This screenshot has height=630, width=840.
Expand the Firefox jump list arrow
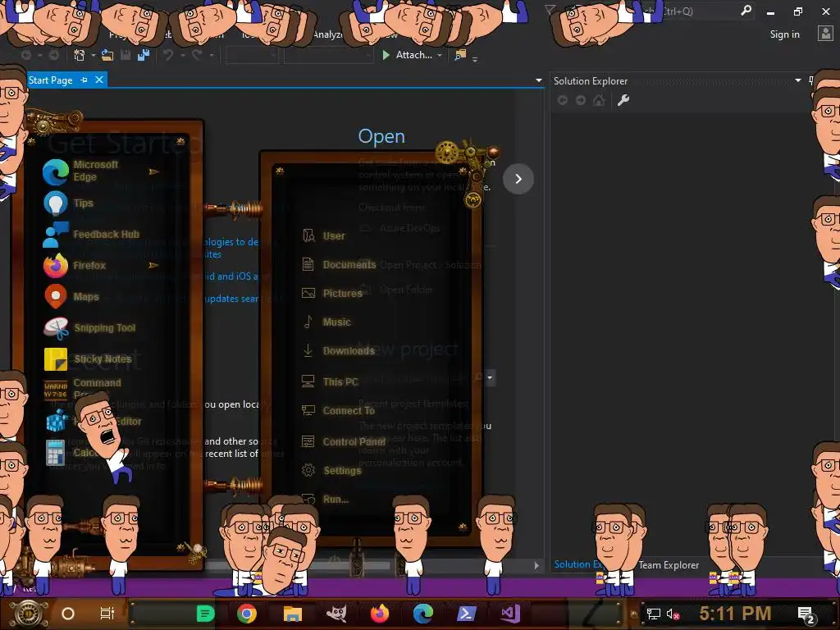click(x=153, y=265)
